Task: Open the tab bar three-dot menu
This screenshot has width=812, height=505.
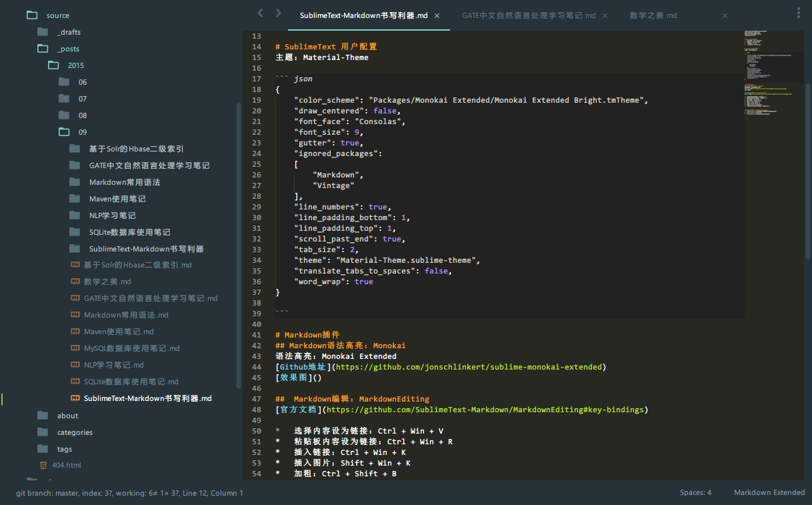Action: point(799,13)
